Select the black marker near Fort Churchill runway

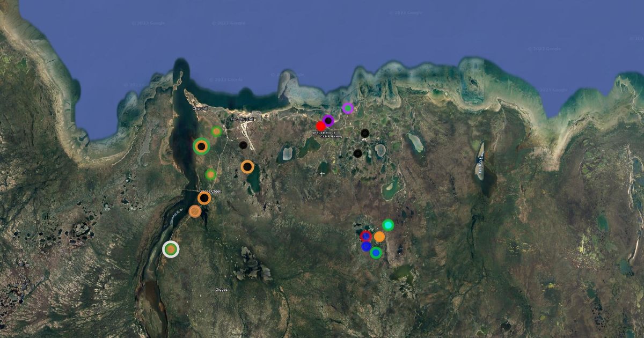click(x=243, y=145)
